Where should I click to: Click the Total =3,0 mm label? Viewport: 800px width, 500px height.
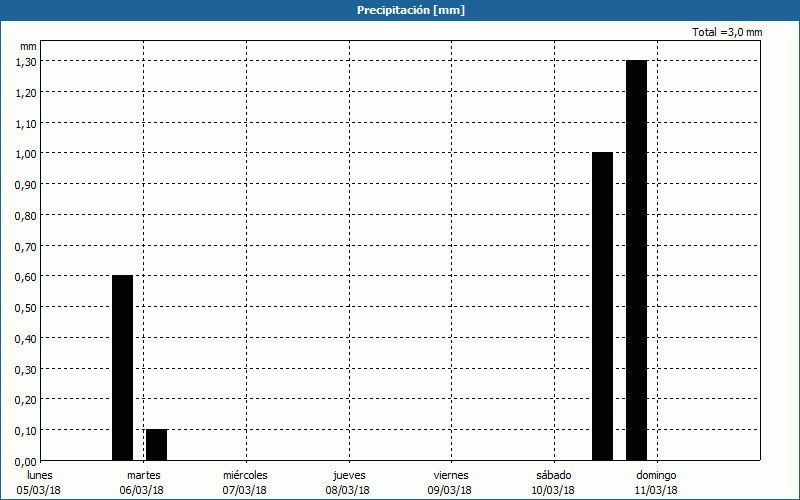[727, 32]
